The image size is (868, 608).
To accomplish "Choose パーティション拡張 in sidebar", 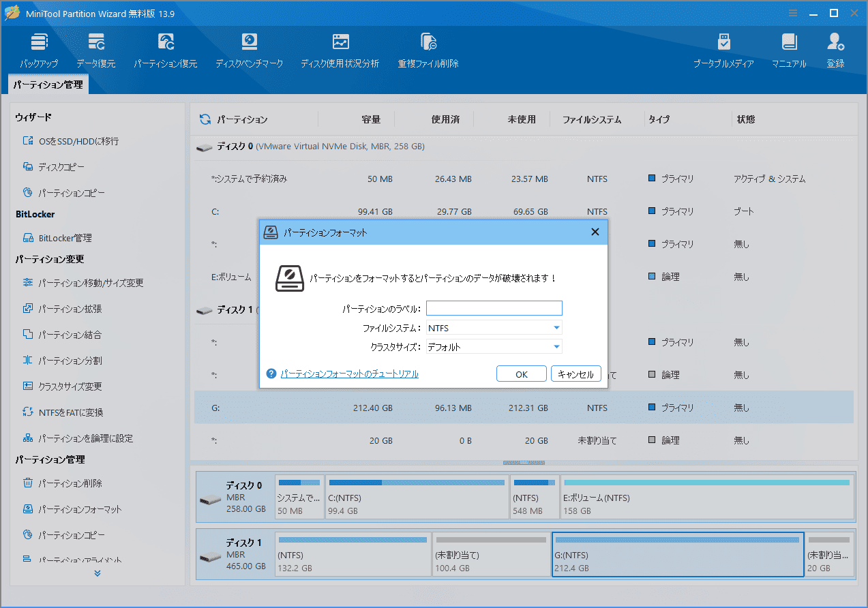I will (x=62, y=309).
